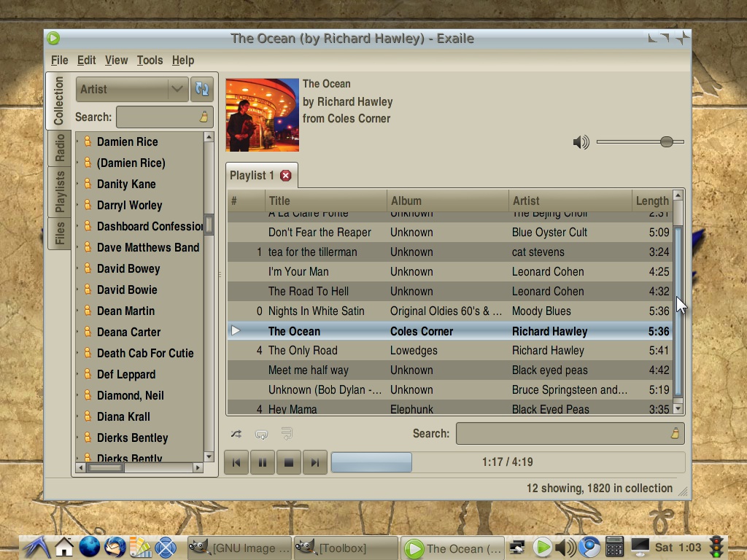The height and width of the screenshot is (560, 747).
Task: Click the system tray volume speaker icon
Action: click(565, 548)
